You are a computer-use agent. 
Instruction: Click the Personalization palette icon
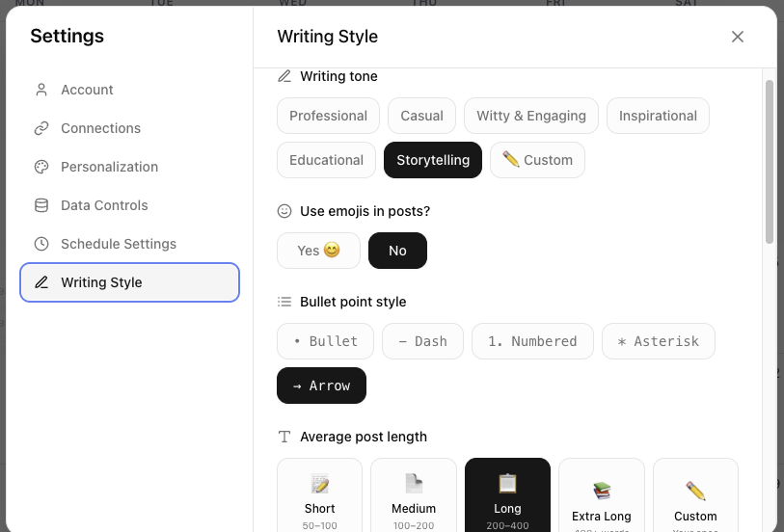coord(41,167)
